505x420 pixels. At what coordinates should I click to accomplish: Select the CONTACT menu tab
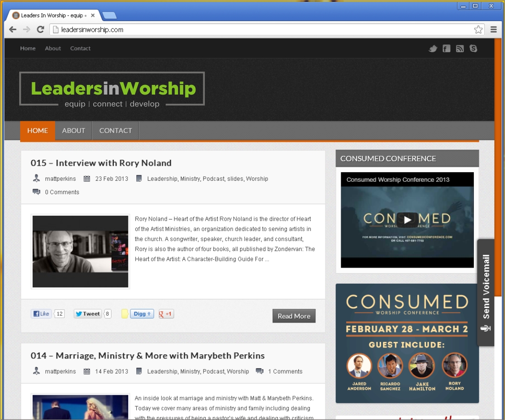(x=116, y=131)
